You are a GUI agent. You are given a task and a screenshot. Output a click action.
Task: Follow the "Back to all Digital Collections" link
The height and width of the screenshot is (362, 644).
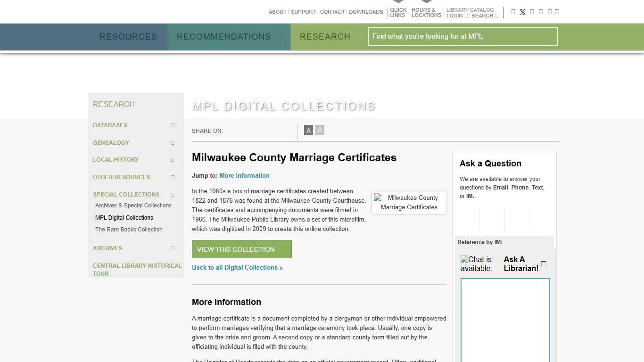[x=237, y=267]
